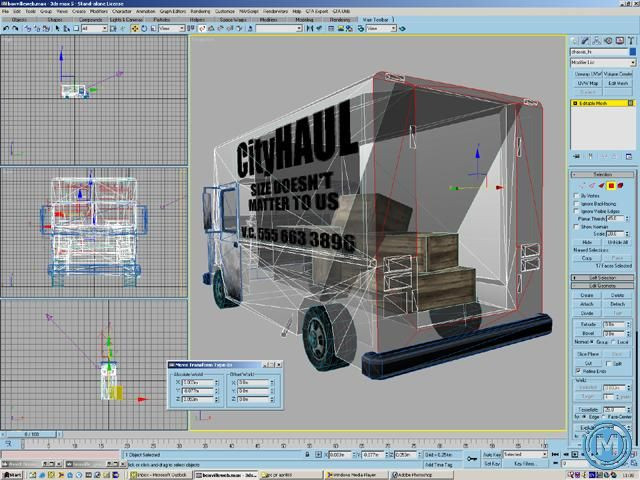Select tessellate by Face-Center radio button
This screenshot has height=480, width=640.
tap(604, 417)
